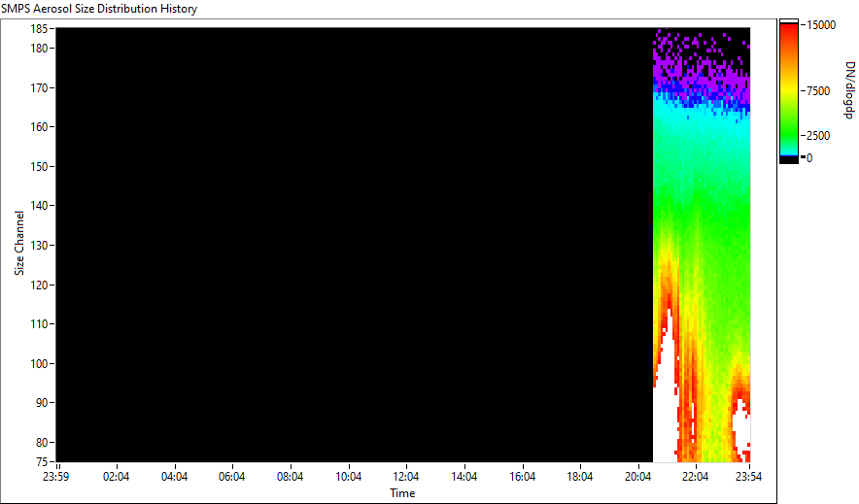Screen dimensions: 859x504
Task: Select the 2500 color scale label
Action: tap(818, 136)
